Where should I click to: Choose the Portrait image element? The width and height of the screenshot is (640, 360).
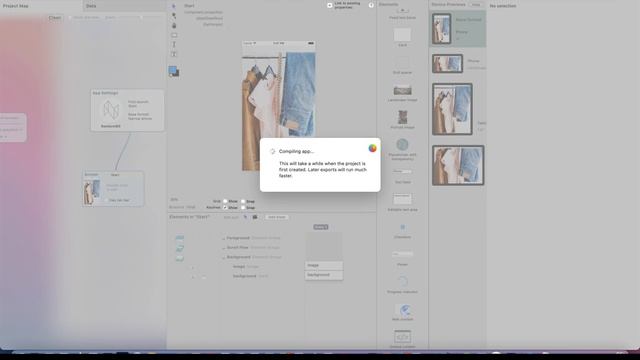coord(402,119)
